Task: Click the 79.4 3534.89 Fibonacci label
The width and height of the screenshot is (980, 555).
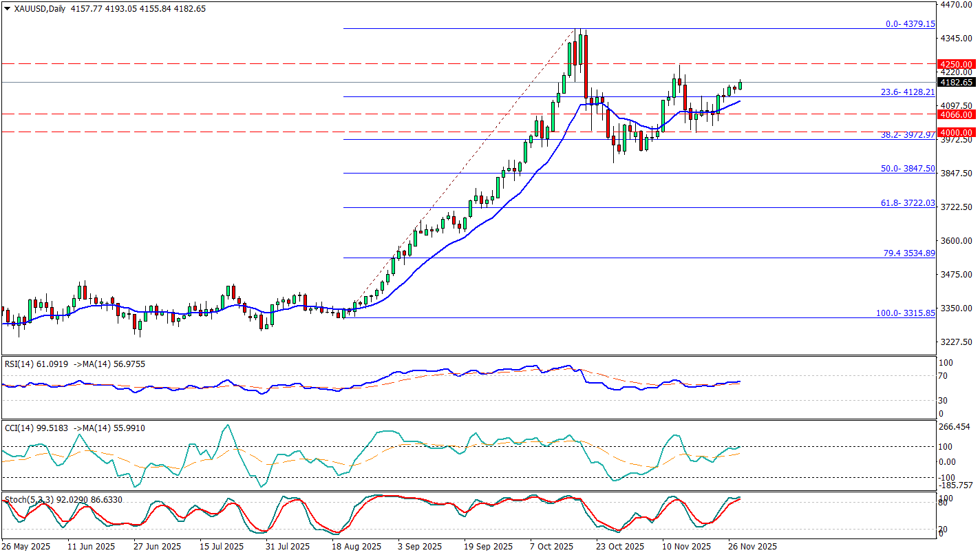Action: 908,253
